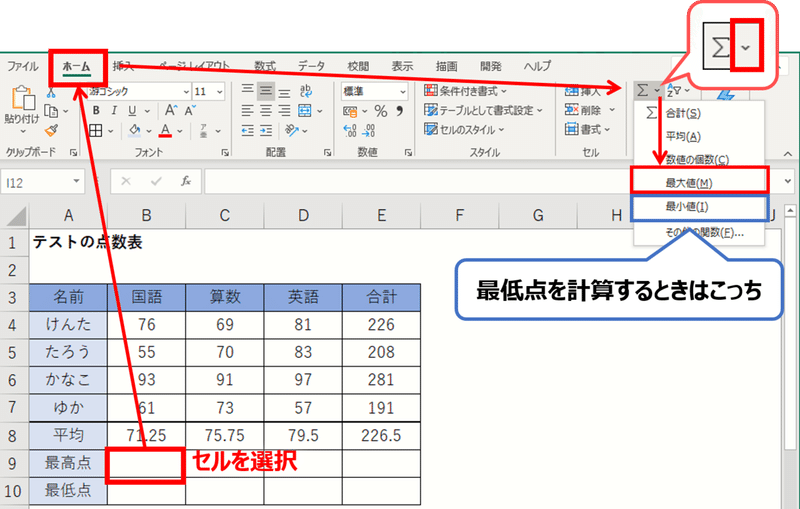Click the Decrease Indent icon
Image resolution: width=800 pixels, height=509 pixels.
(247, 131)
